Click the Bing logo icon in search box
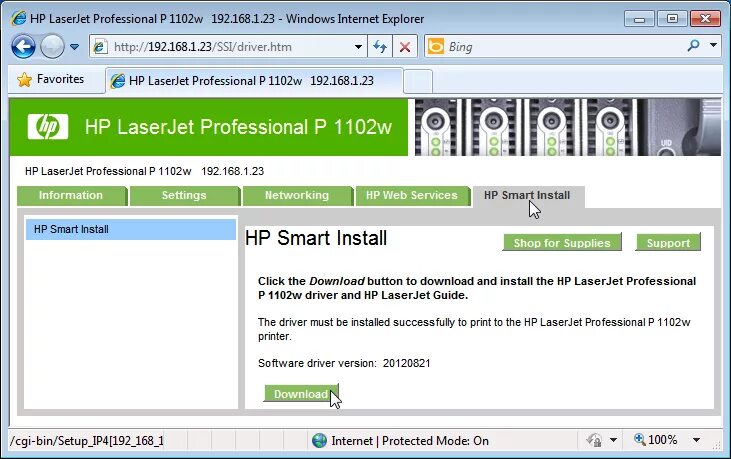 point(436,47)
